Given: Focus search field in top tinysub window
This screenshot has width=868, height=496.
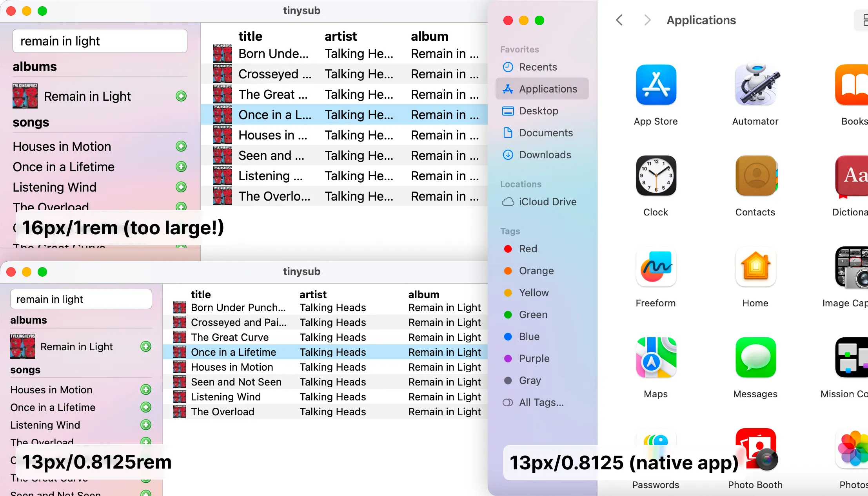Looking at the screenshot, I should click(100, 41).
